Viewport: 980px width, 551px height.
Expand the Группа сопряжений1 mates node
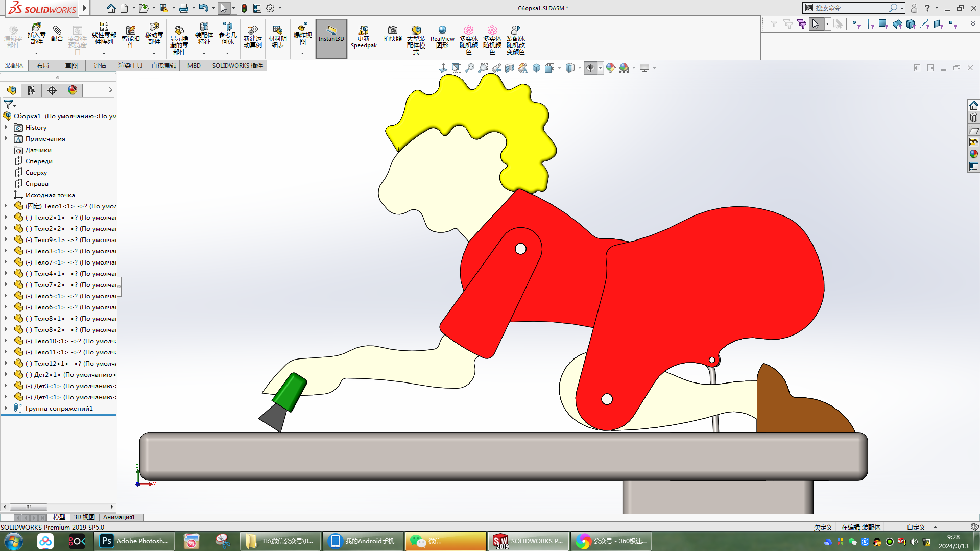pyautogui.click(x=6, y=409)
